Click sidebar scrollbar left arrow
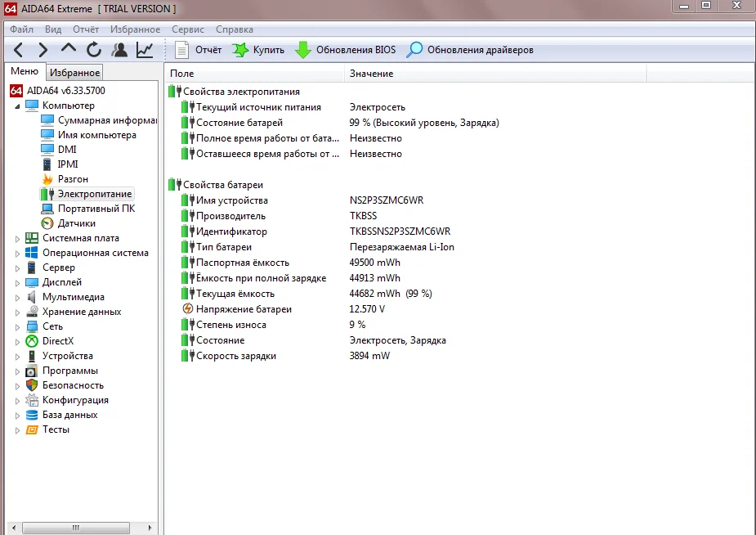This screenshot has height=535, width=756. pyautogui.click(x=14, y=528)
